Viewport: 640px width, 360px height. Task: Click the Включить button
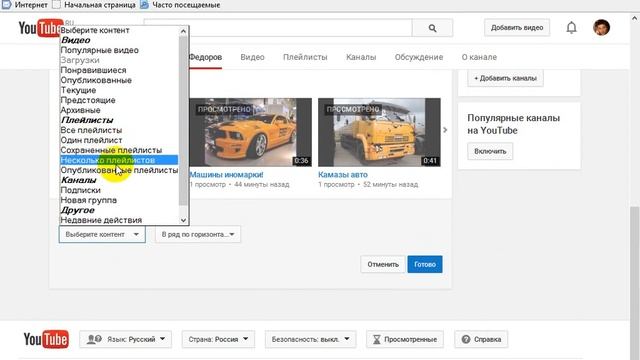click(x=490, y=151)
